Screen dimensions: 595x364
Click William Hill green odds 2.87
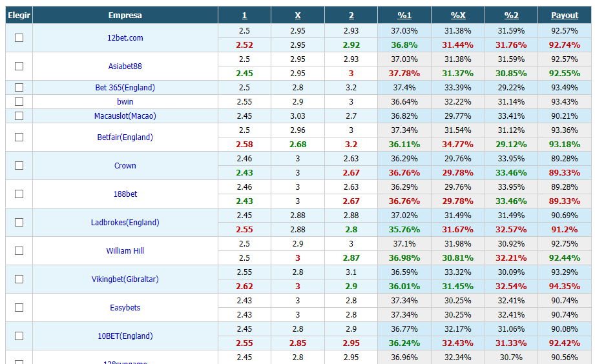[x=351, y=258]
